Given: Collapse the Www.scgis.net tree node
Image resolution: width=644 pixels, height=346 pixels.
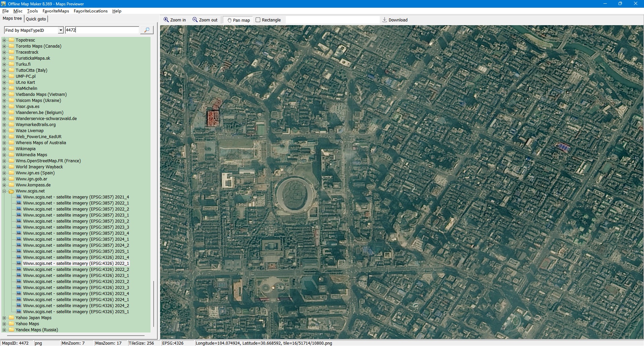Looking at the screenshot, I should click(x=4, y=191).
